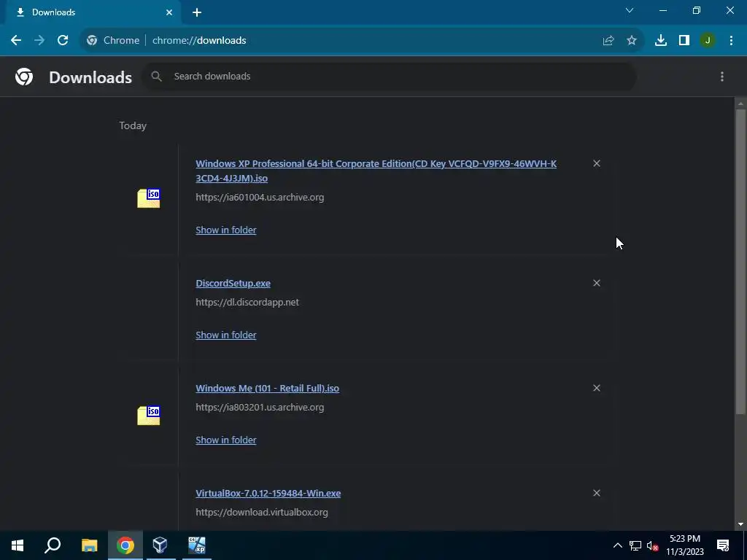Click the search magnifier icon in downloads
The height and width of the screenshot is (560, 747).
click(156, 76)
